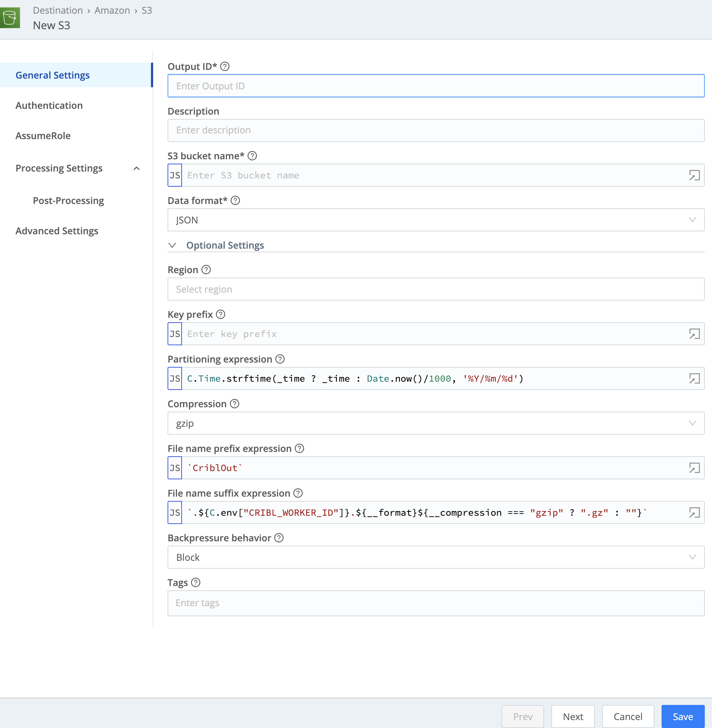Open the Backpressure behavior Block dropdown

[x=436, y=558]
